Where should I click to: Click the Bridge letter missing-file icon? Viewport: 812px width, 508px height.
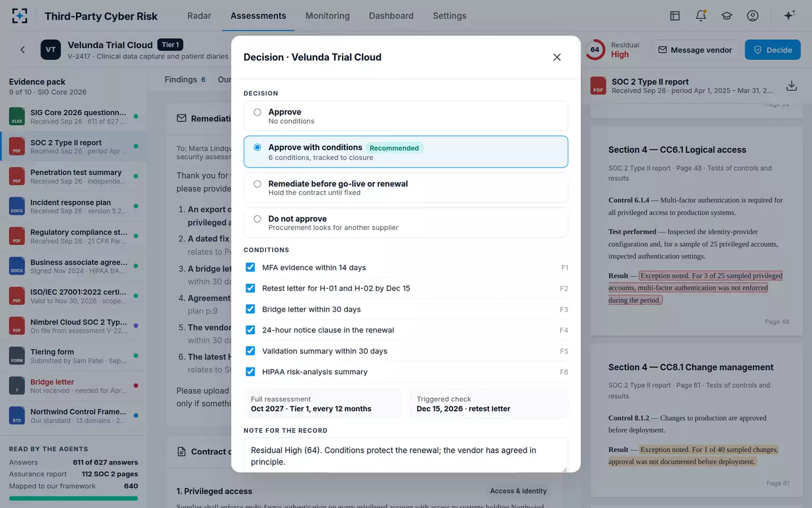click(x=17, y=386)
